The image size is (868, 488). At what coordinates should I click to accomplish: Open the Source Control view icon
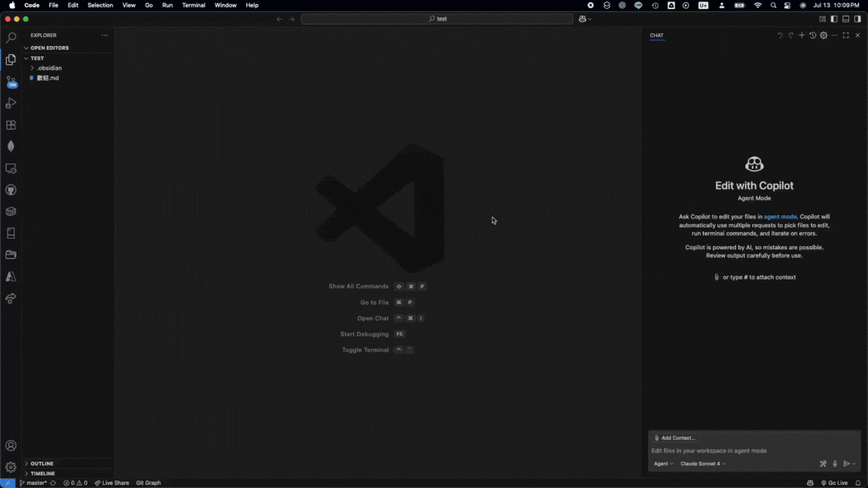click(x=11, y=82)
